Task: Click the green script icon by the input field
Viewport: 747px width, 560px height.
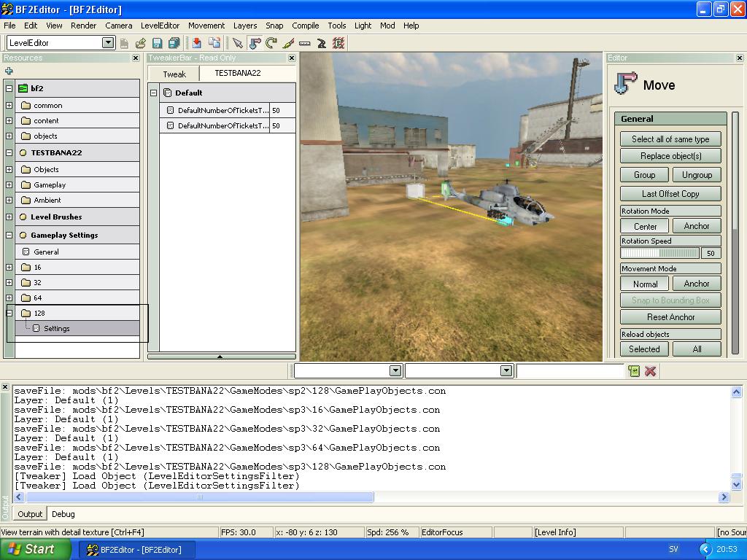Action: (634, 371)
